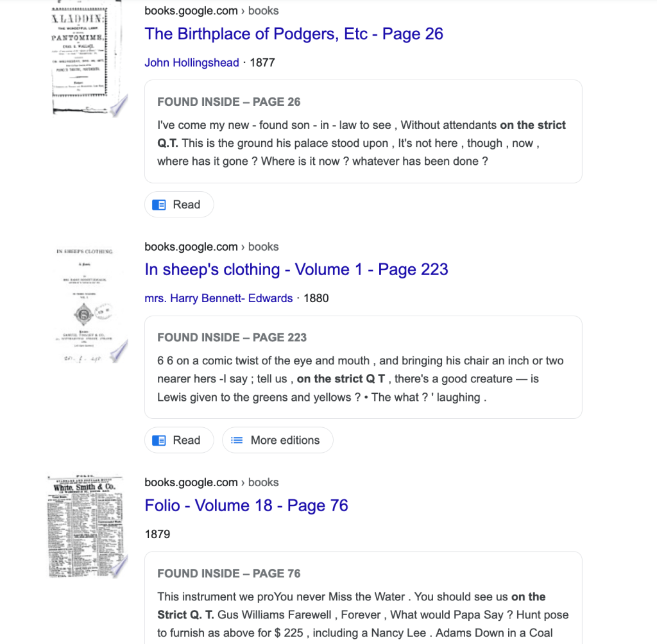Click the Found Inside Page 223 snippet box
The width and height of the screenshot is (657, 644).
363,367
